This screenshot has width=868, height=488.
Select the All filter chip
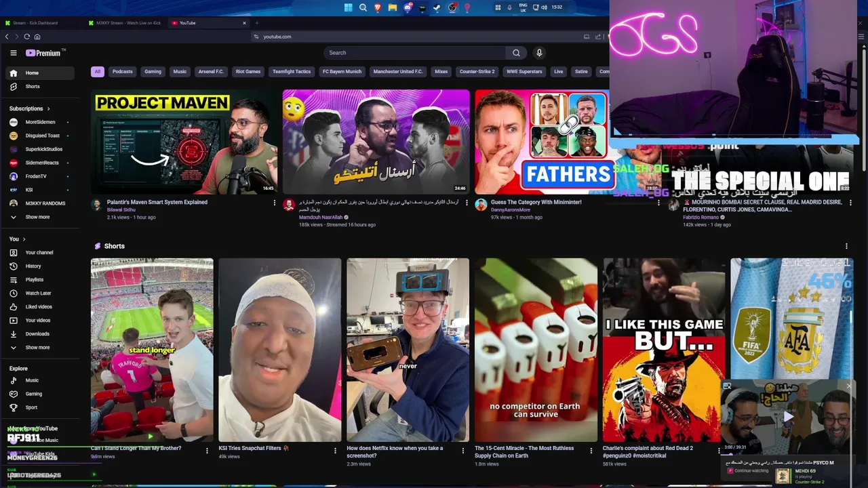point(98,71)
